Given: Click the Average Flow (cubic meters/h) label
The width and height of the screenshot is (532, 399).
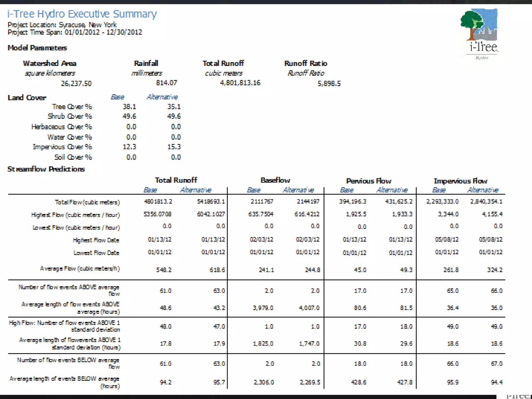Looking at the screenshot, I should pos(80,269).
